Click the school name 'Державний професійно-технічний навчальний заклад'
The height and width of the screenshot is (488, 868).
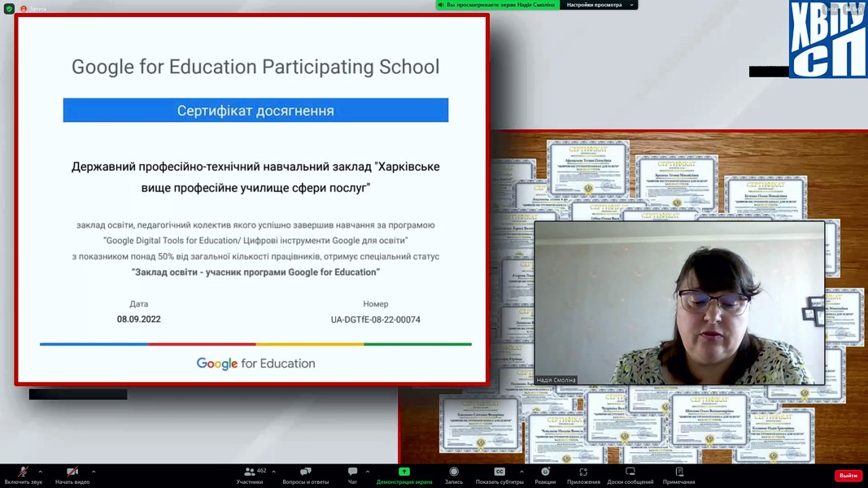tap(255, 177)
